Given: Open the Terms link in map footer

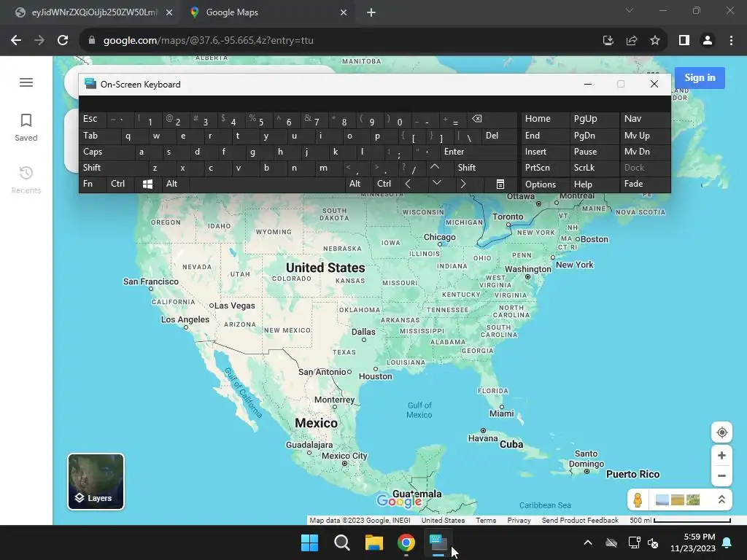Looking at the screenshot, I should click(486, 521).
